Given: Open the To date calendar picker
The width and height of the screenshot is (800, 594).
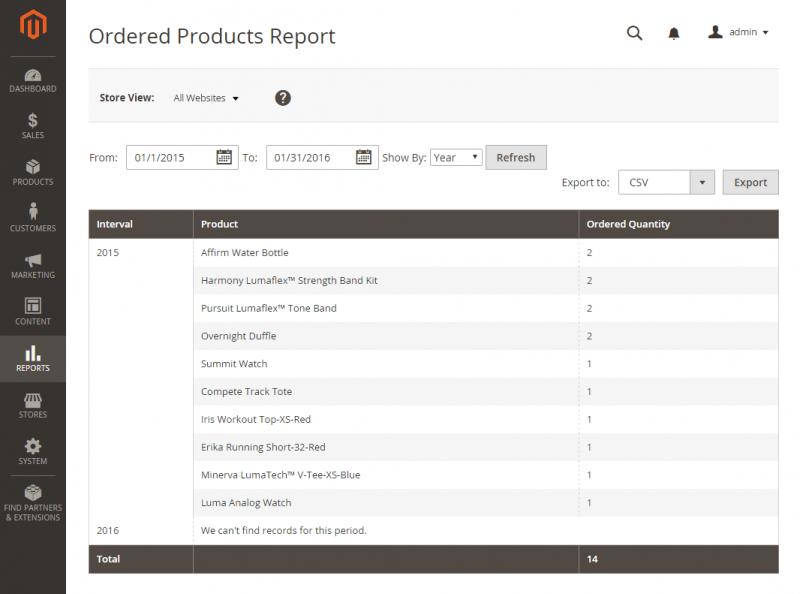Looking at the screenshot, I should [363, 157].
